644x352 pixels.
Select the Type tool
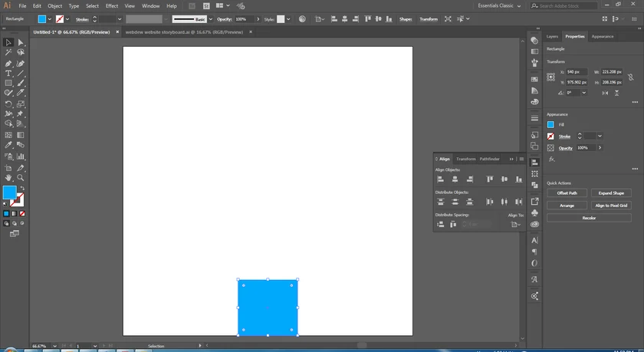[x=8, y=74]
